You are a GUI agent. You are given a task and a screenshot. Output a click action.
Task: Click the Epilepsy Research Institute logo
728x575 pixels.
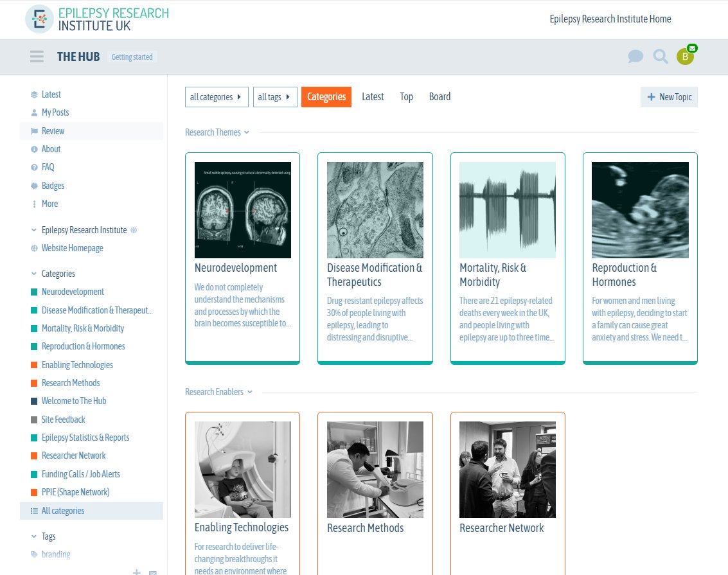(97, 19)
